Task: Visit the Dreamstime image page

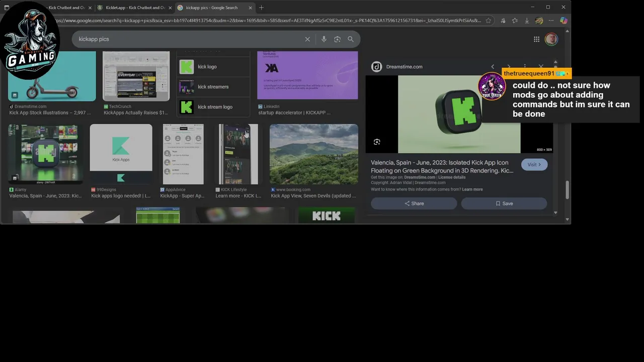Action: pyautogui.click(x=534, y=164)
